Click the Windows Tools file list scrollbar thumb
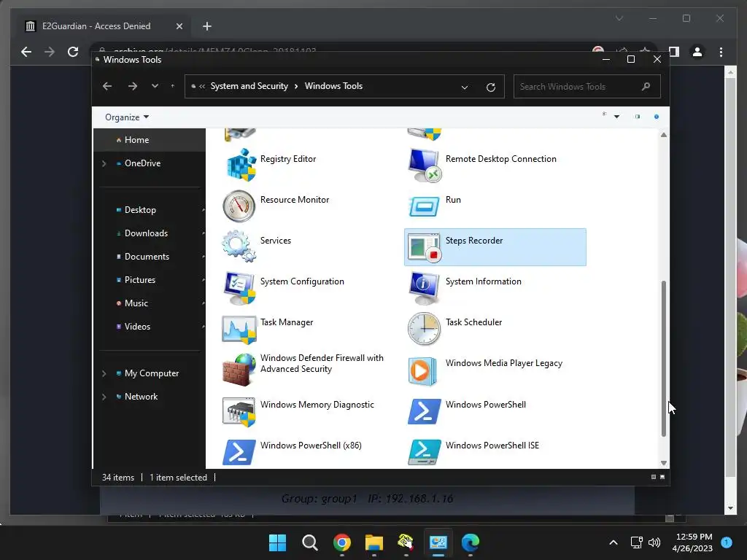 (663, 358)
